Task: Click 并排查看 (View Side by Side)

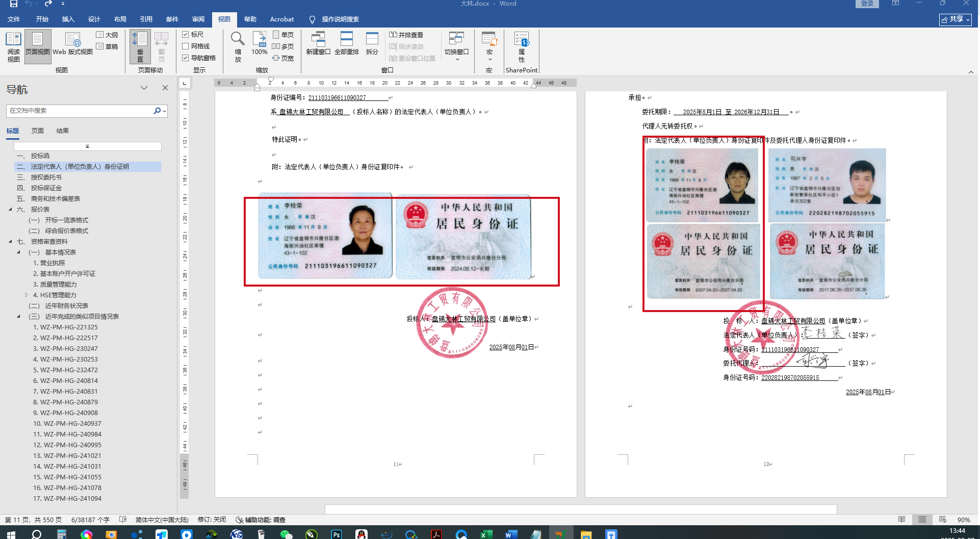Action: (406, 35)
